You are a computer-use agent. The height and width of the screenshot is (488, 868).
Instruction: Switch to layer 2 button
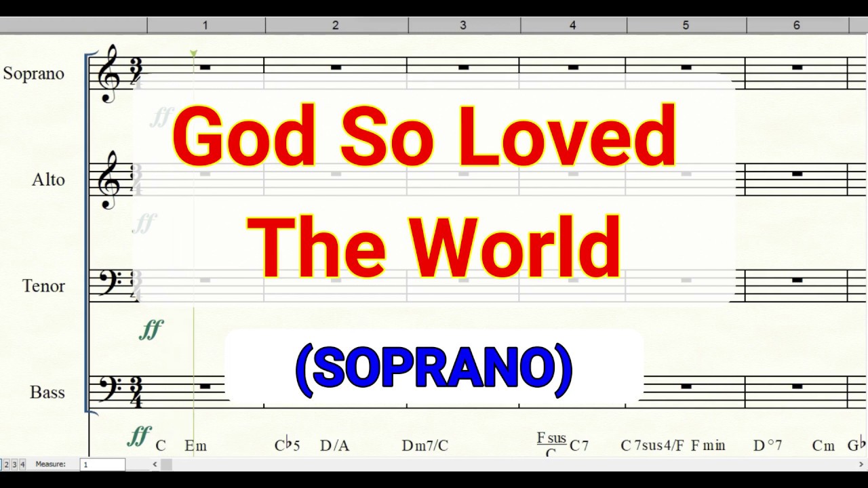tap(7, 464)
